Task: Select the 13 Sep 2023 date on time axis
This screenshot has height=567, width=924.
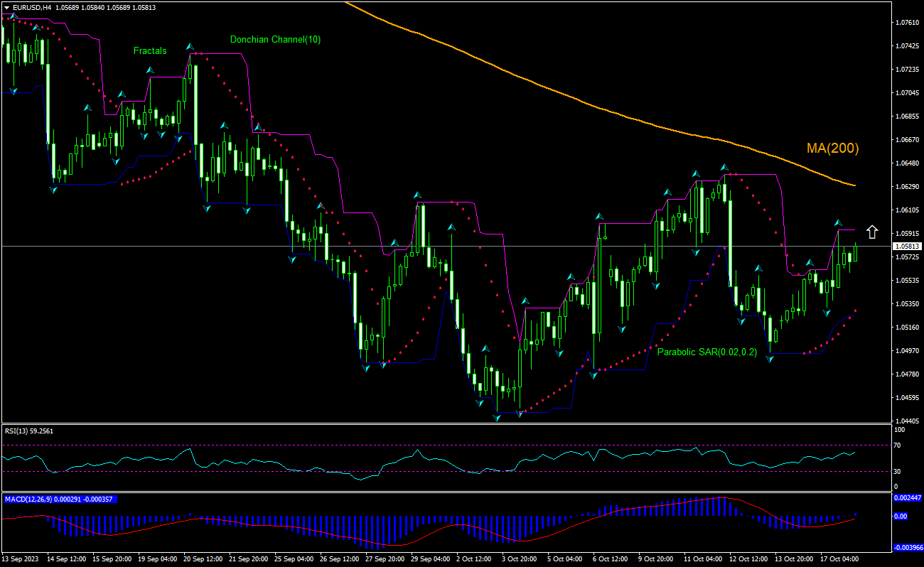Action: (x=20, y=559)
